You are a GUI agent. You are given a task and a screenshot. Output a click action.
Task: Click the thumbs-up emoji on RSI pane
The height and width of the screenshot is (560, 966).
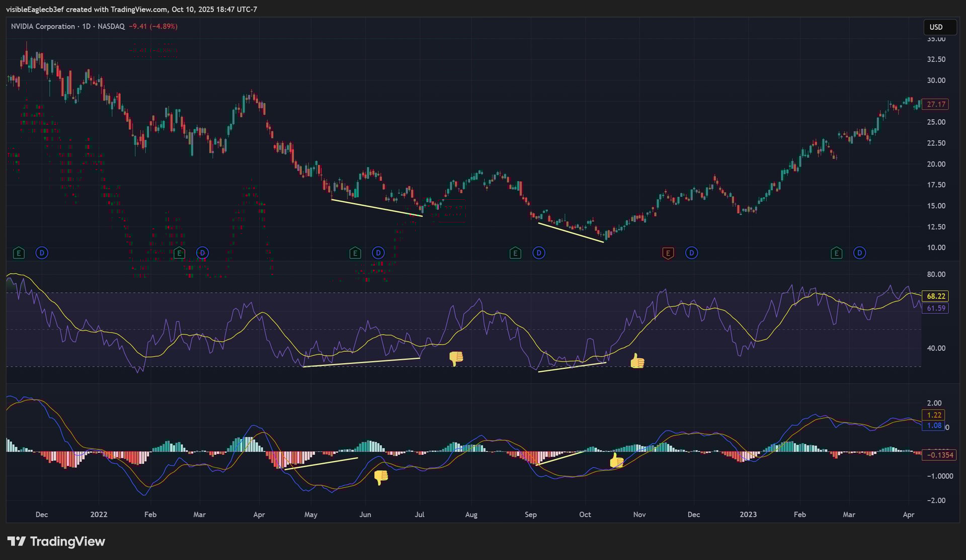(637, 361)
